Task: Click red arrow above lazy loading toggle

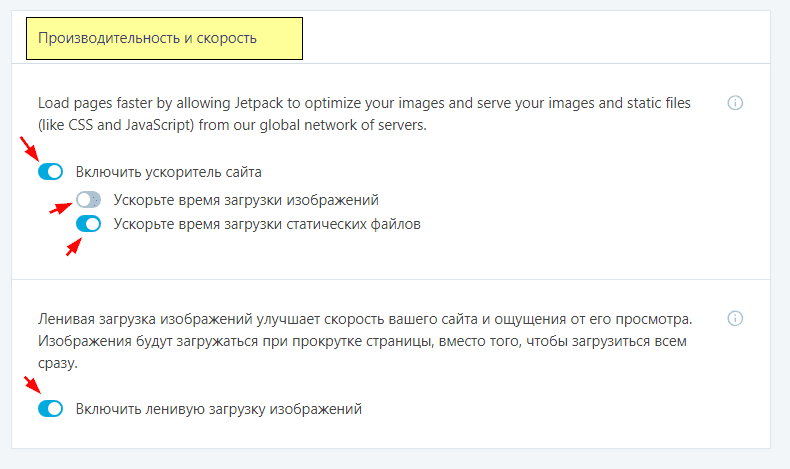Action: (x=32, y=385)
